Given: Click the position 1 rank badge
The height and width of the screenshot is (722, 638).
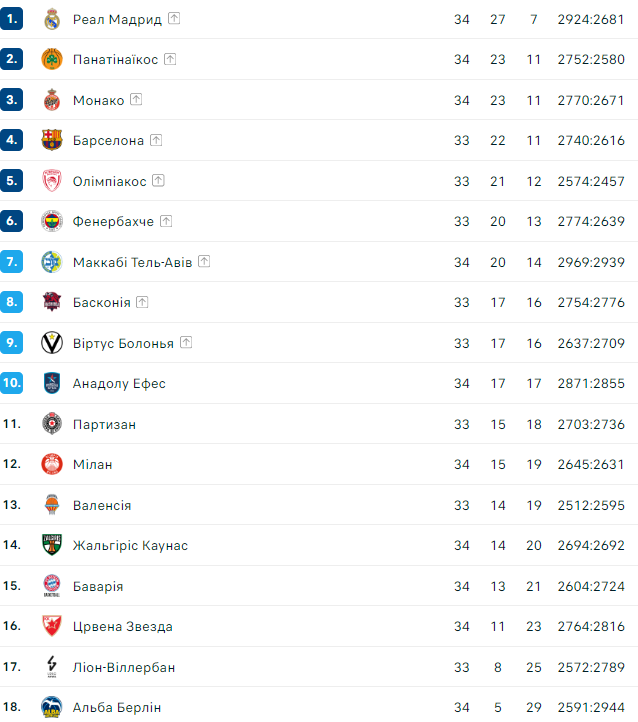Looking at the screenshot, I should pos(12,19).
